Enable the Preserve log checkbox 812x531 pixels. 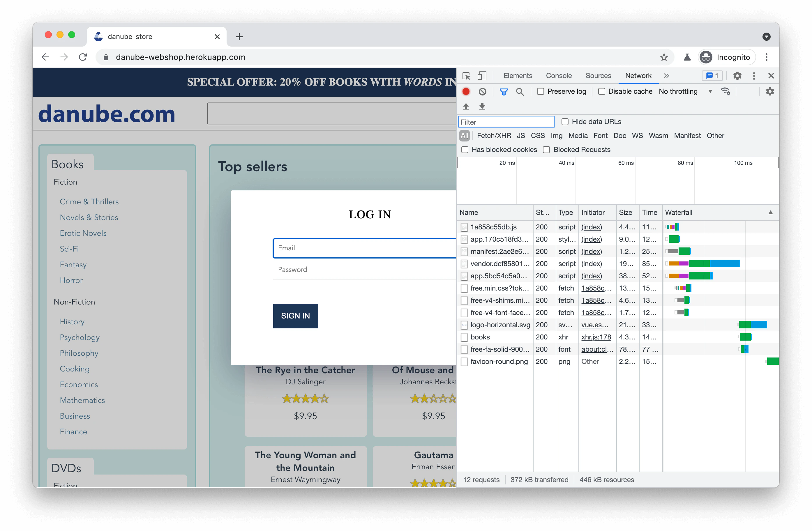pos(541,91)
